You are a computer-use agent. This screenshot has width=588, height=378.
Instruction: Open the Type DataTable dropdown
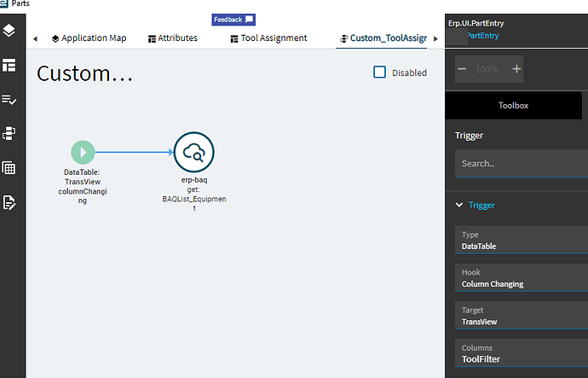pyautogui.click(x=522, y=241)
